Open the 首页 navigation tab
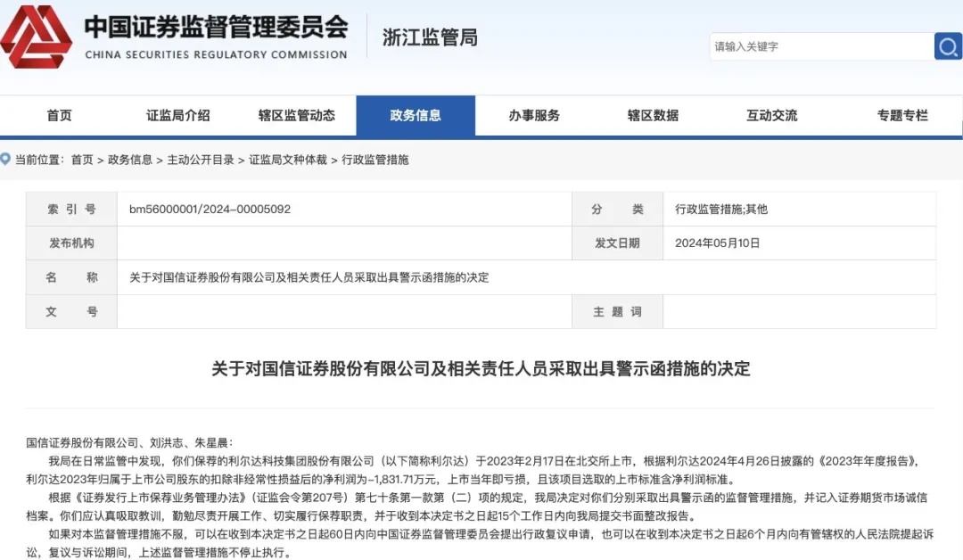Screen dimensions: 963x560 (60, 115)
